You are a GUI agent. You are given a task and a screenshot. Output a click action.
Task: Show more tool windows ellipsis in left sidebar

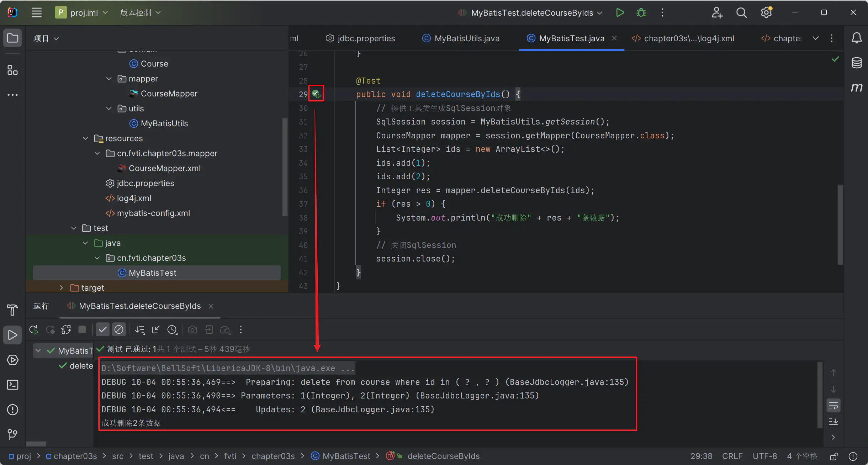(12, 95)
